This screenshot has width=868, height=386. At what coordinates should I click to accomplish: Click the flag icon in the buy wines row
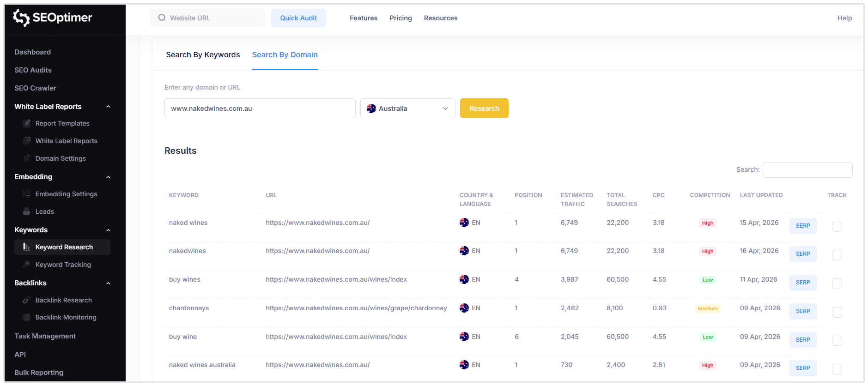464,279
